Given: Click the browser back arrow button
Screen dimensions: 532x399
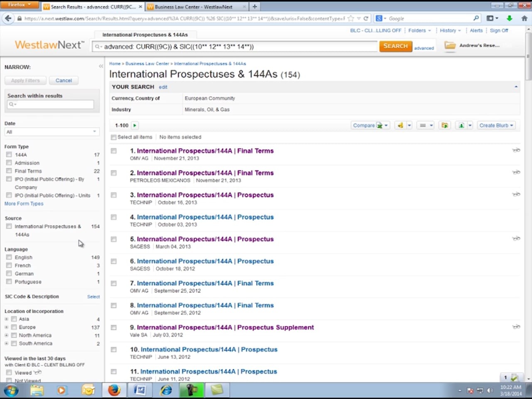Looking at the screenshot, I should [x=8, y=18].
